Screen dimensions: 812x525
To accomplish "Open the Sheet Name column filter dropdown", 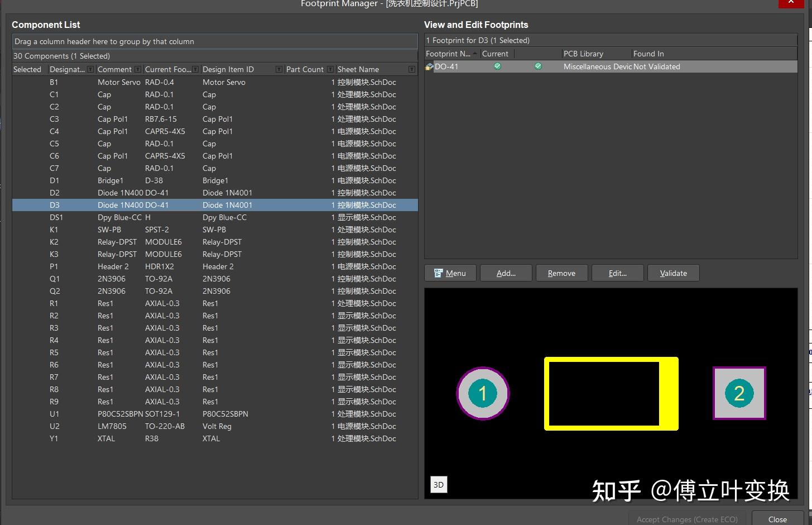I will (411, 69).
